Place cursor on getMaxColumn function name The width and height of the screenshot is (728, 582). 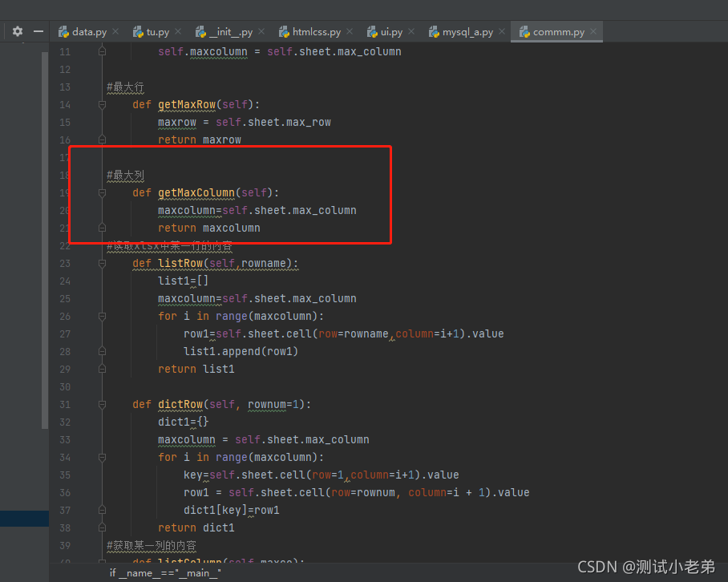[196, 193]
